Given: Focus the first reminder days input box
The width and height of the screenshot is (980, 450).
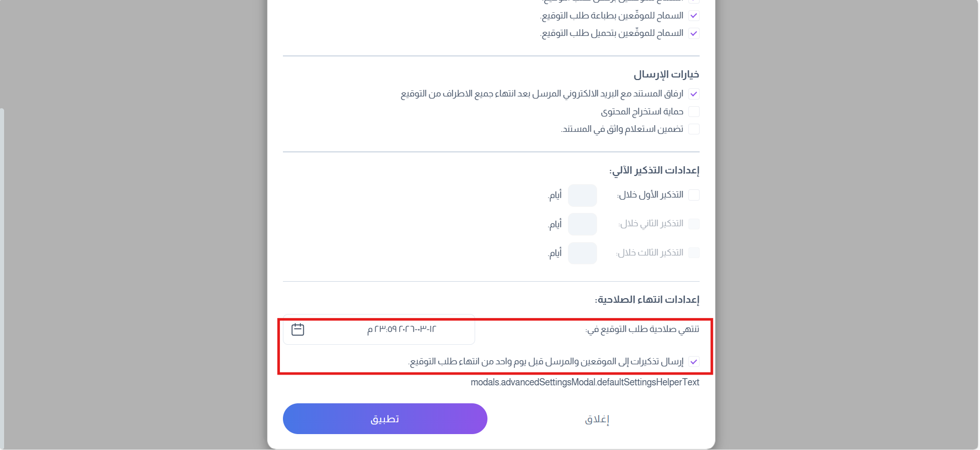Looking at the screenshot, I should (x=582, y=195).
